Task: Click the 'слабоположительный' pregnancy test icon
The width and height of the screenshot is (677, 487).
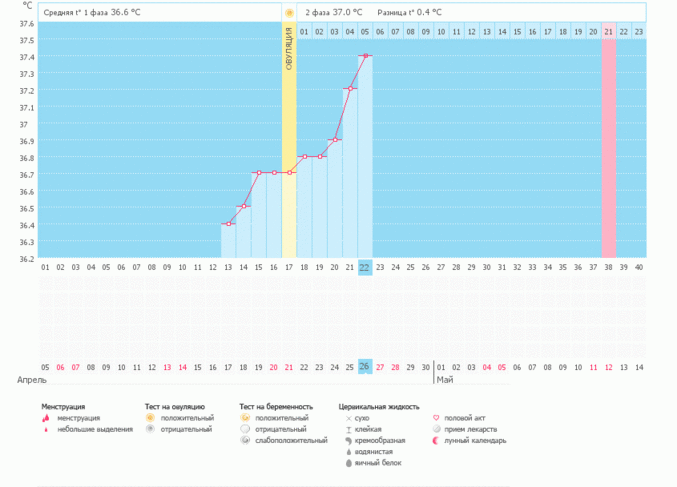Action: coord(245,440)
